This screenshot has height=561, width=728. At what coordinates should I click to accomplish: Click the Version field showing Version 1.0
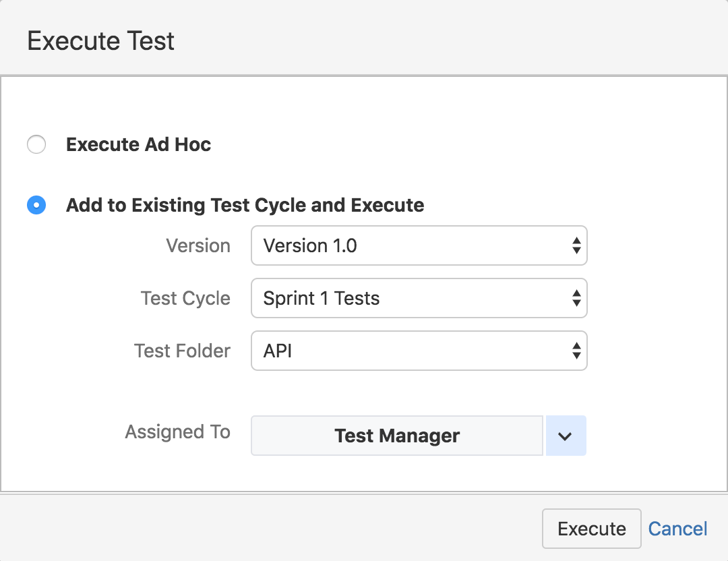(x=418, y=245)
